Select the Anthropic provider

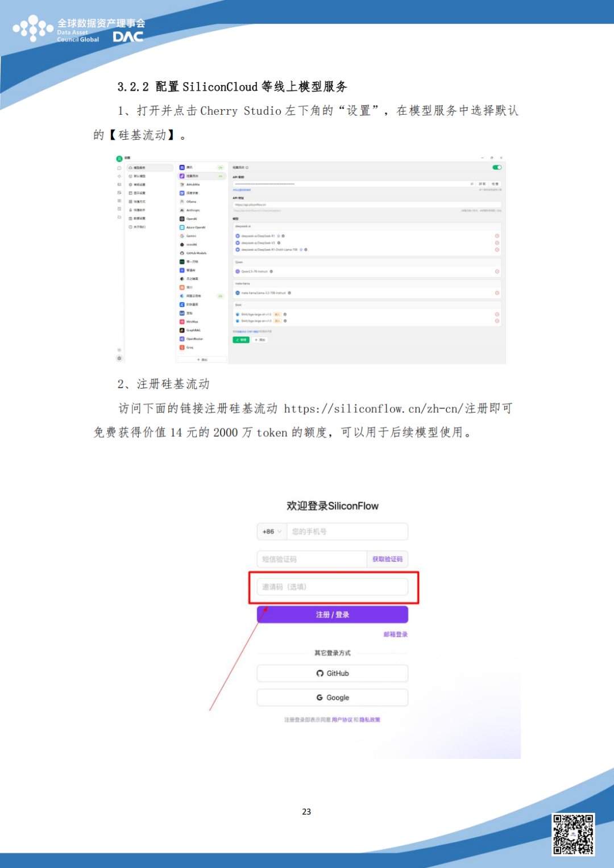[x=202, y=210]
